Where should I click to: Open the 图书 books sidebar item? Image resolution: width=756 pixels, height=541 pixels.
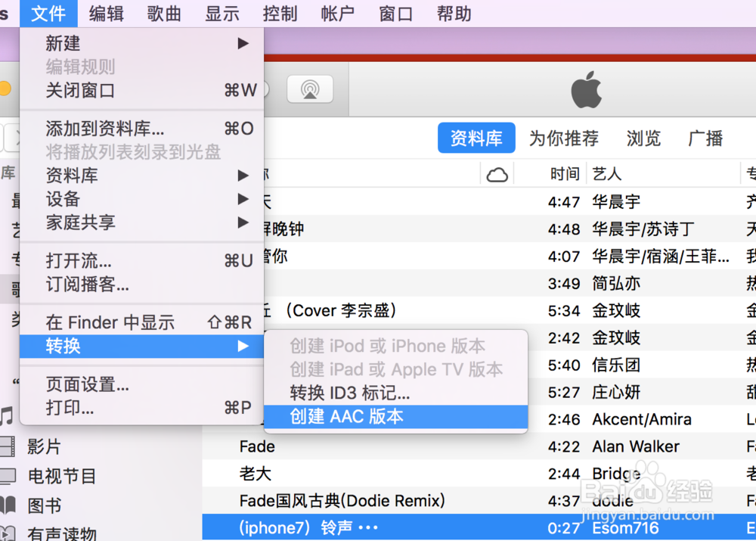[44, 505]
